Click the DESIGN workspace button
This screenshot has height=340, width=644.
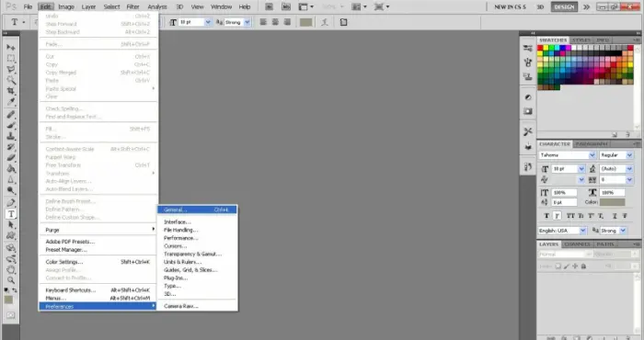click(x=564, y=7)
